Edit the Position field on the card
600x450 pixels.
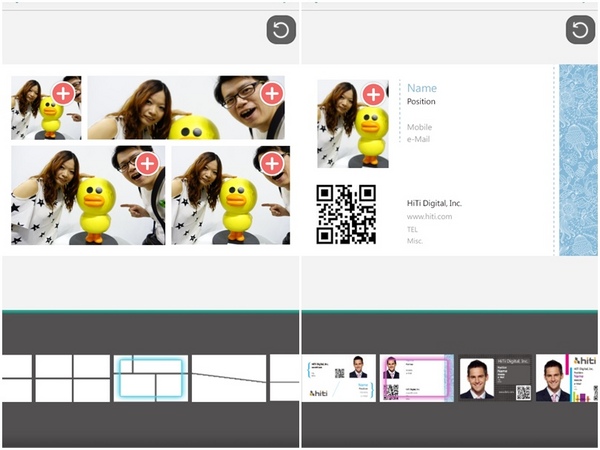tap(422, 102)
